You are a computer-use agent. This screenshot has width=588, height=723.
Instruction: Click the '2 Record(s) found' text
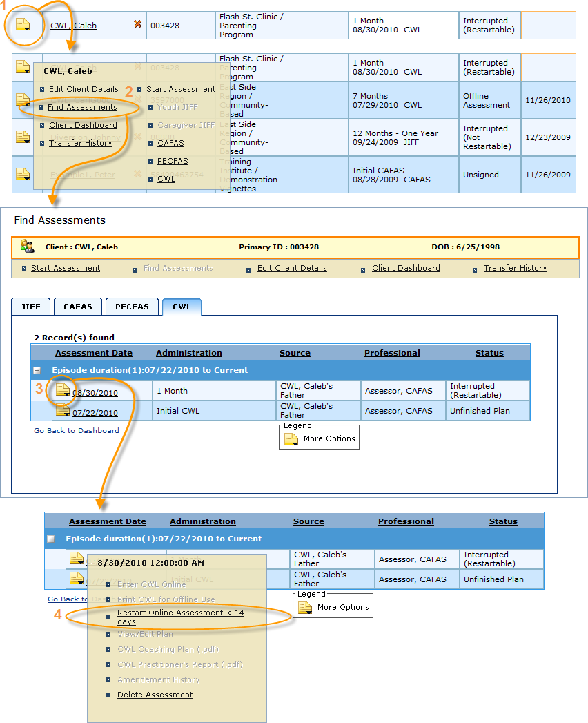click(75, 338)
